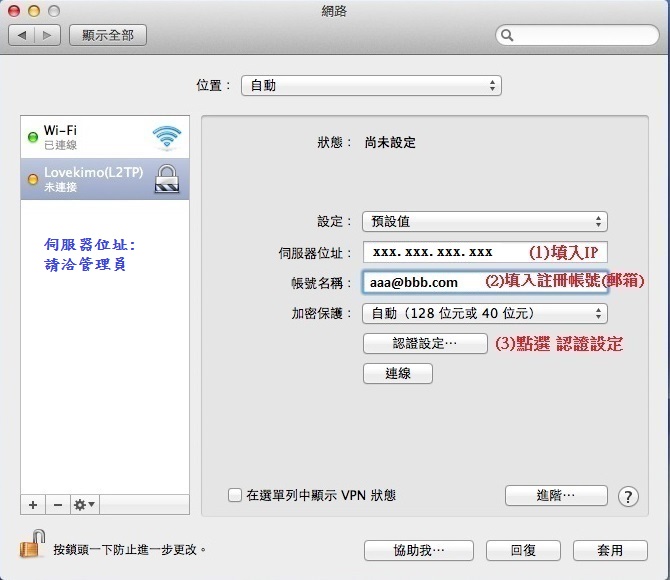The width and height of the screenshot is (670, 580).
Task: Click the lock icon to prevent changes
Action: (x=33, y=544)
